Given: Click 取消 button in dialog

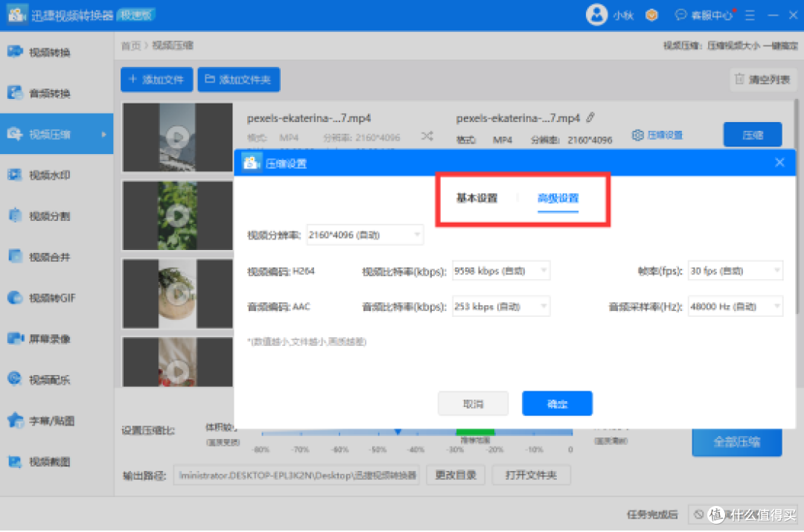Looking at the screenshot, I should (473, 404).
